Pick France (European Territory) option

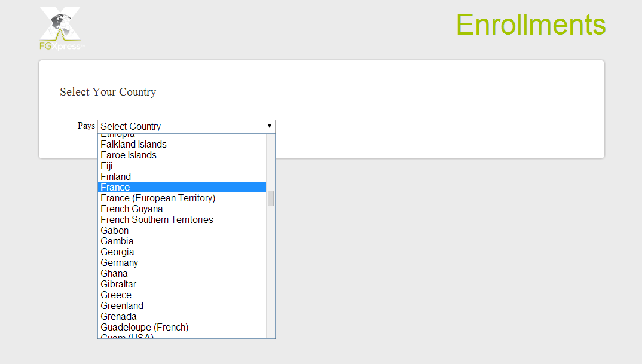pos(182,198)
